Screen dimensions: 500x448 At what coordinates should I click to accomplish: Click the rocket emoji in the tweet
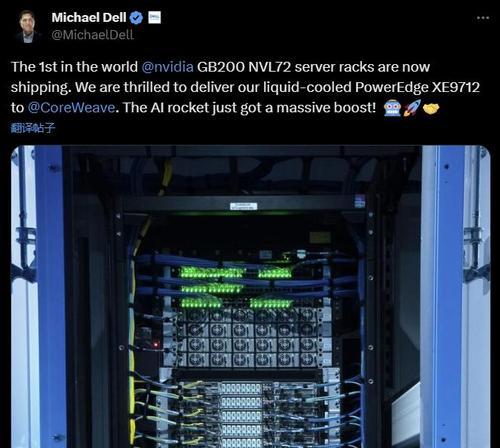click(x=412, y=108)
